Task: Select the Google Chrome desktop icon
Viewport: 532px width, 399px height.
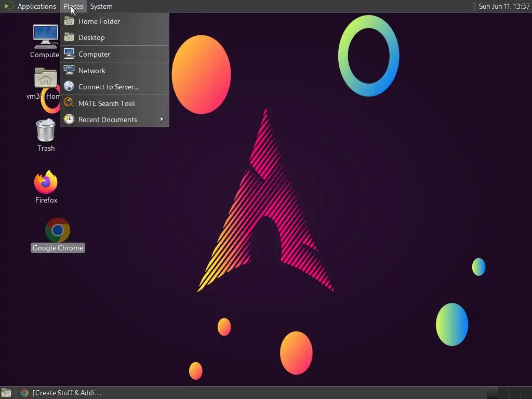Action: tap(57, 230)
